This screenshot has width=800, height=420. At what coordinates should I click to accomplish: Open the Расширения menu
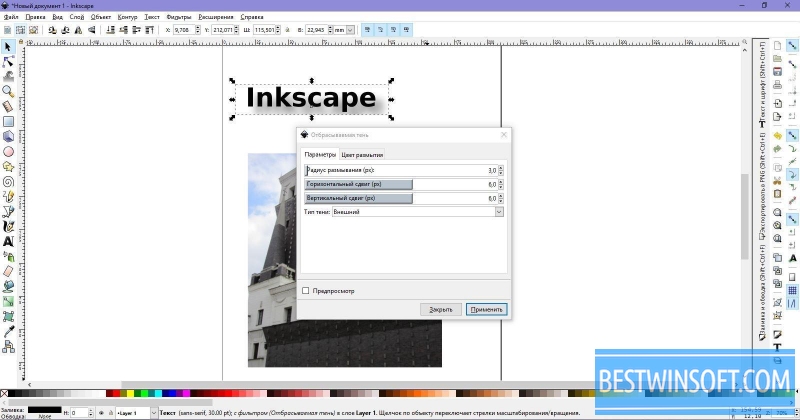point(215,17)
